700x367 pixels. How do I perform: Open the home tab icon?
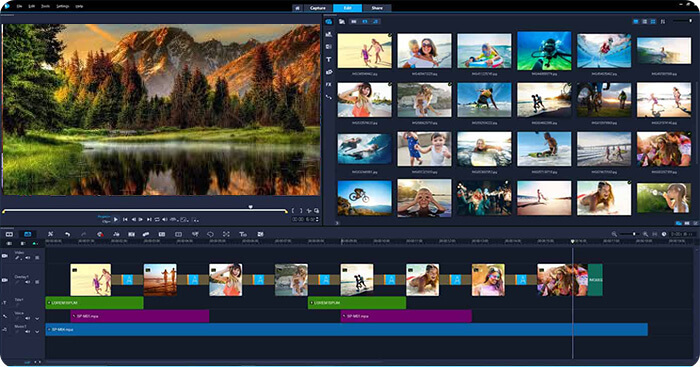(x=297, y=8)
